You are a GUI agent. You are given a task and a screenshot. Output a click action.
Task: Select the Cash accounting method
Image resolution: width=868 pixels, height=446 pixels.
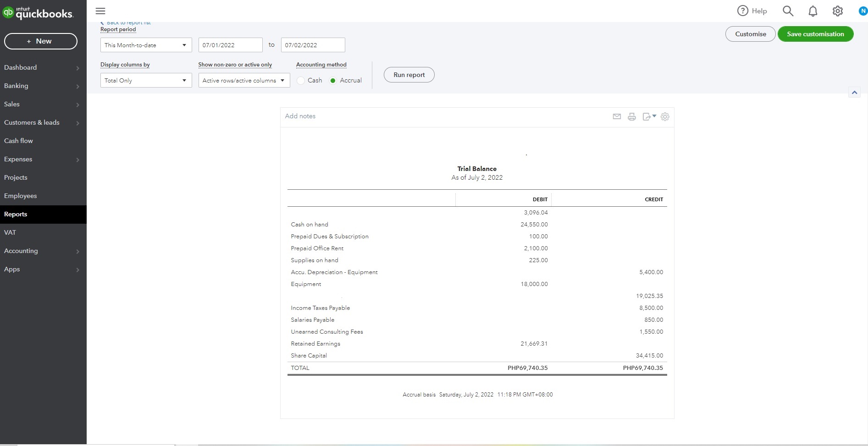click(x=301, y=81)
